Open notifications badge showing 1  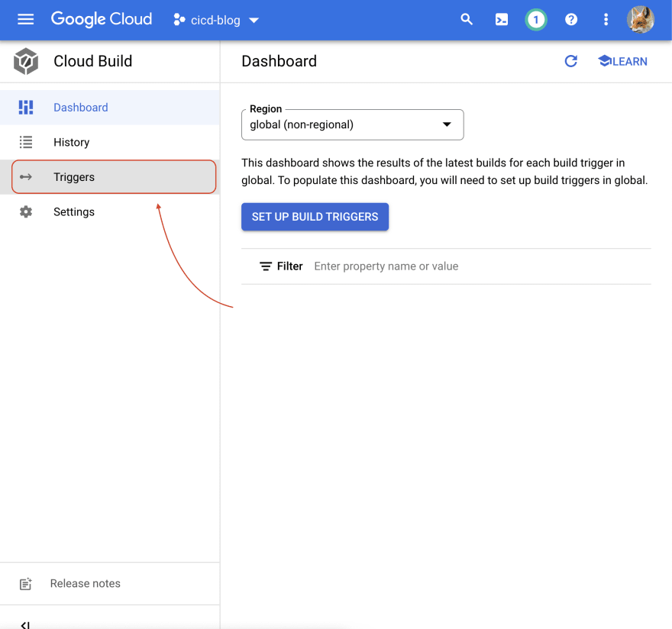click(536, 20)
